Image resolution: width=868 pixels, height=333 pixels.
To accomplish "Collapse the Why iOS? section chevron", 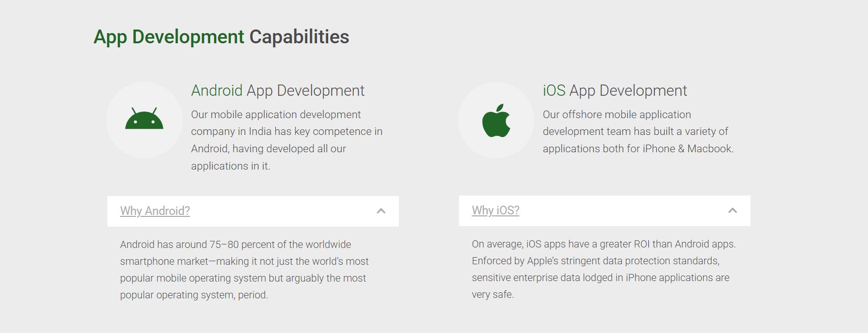I will point(732,210).
